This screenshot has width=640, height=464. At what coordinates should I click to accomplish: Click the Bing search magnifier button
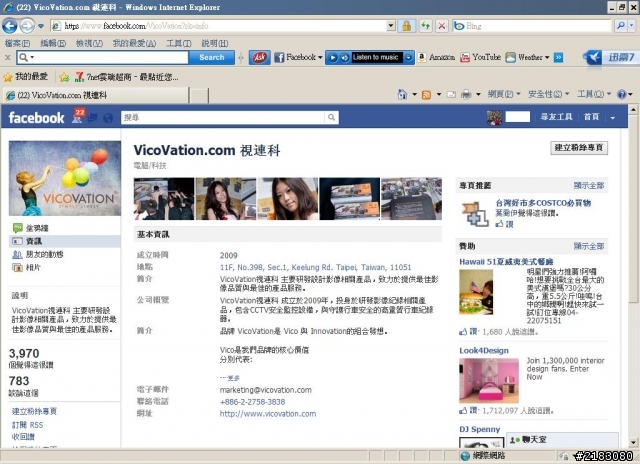click(x=621, y=26)
